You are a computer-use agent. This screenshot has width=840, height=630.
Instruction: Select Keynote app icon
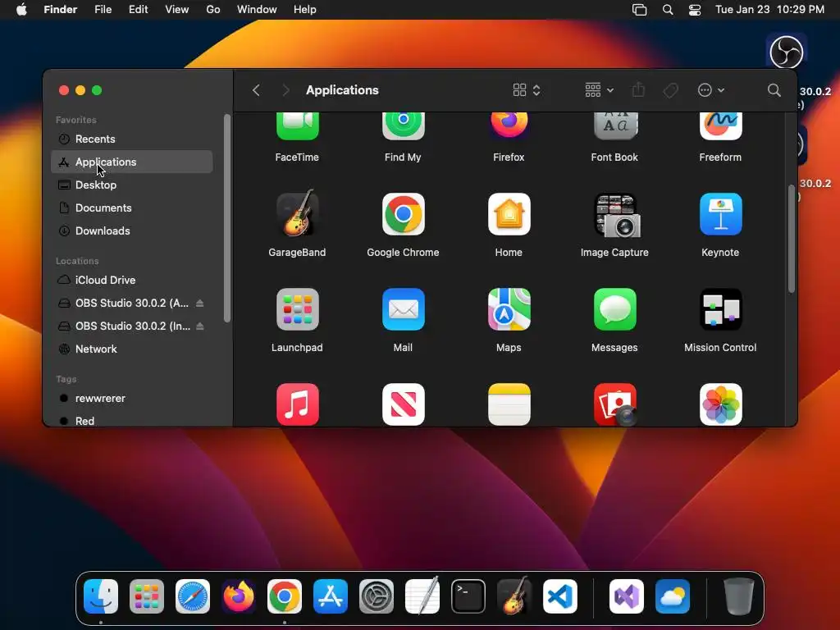pos(720,214)
